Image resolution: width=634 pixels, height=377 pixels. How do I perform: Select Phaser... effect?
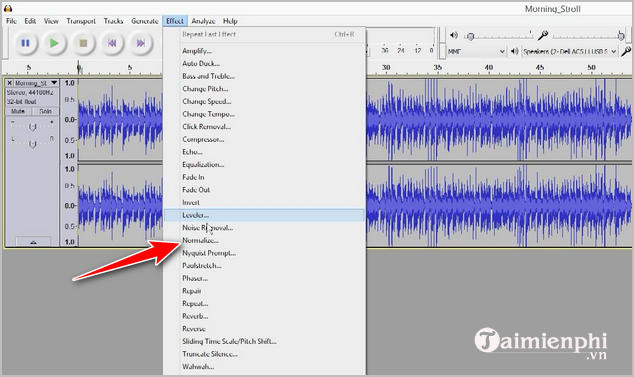pyautogui.click(x=264, y=278)
